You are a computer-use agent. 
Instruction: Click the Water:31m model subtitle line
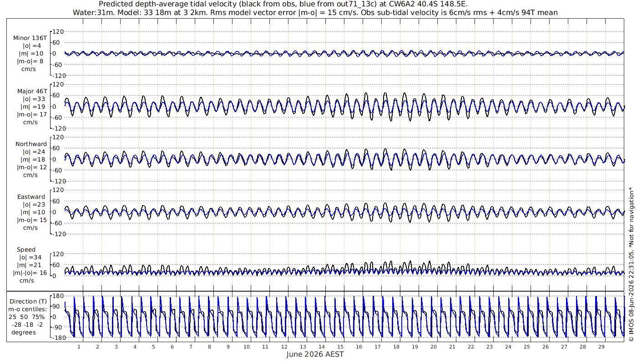tap(315, 12)
